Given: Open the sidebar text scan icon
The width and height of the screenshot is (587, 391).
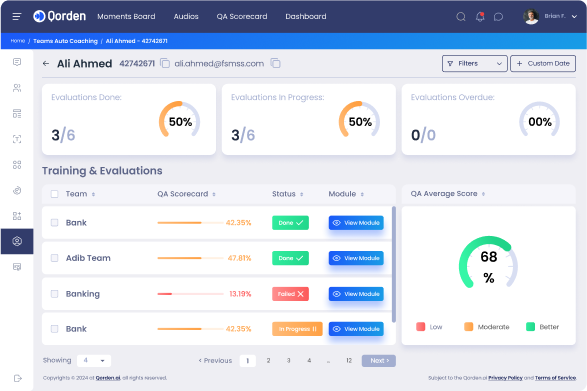Looking at the screenshot, I should coord(17,139).
